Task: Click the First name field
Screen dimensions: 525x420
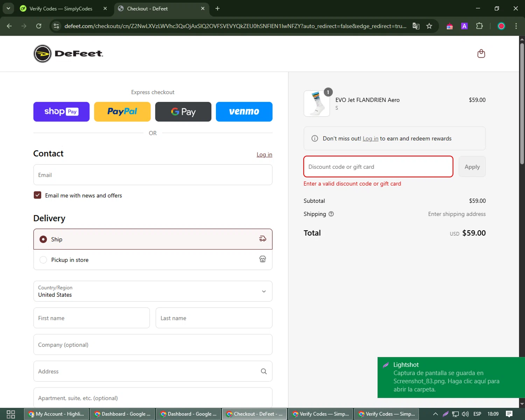Action: click(91, 318)
